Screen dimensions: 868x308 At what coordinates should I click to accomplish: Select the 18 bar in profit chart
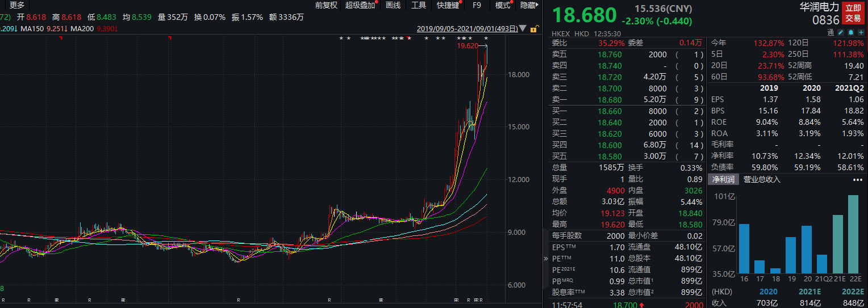775,271
